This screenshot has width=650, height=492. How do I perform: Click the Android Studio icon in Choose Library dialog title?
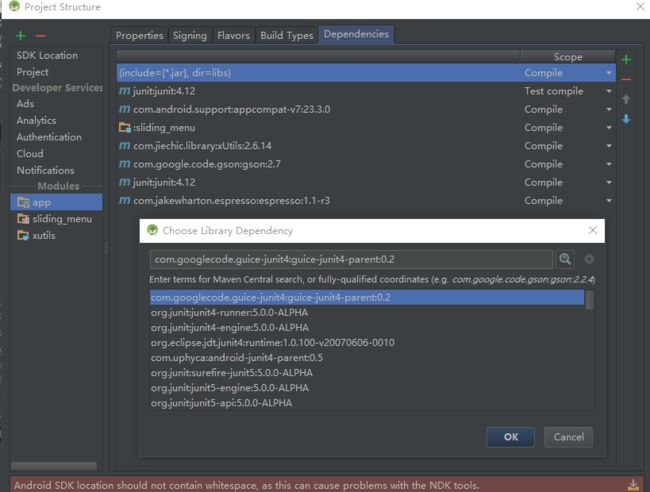coord(153,230)
